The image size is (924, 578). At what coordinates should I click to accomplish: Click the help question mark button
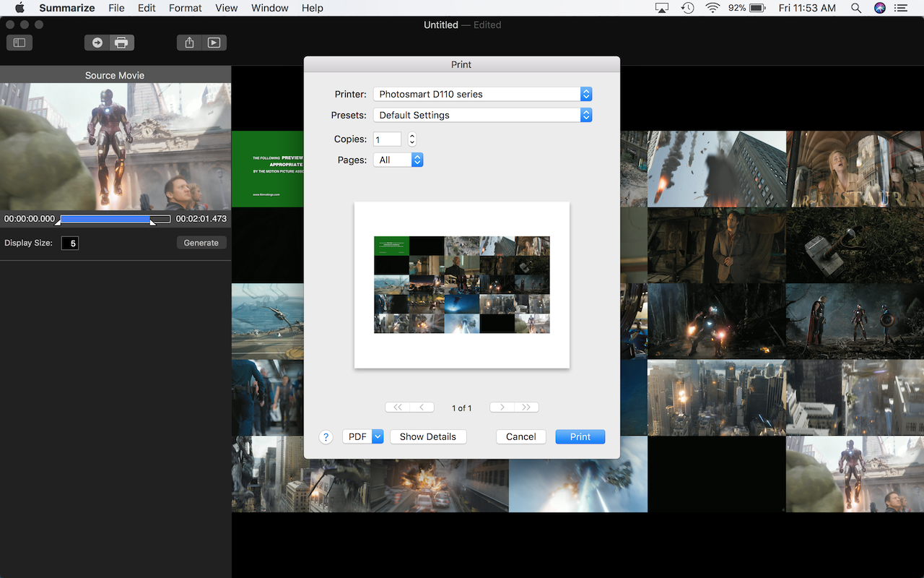tap(326, 437)
